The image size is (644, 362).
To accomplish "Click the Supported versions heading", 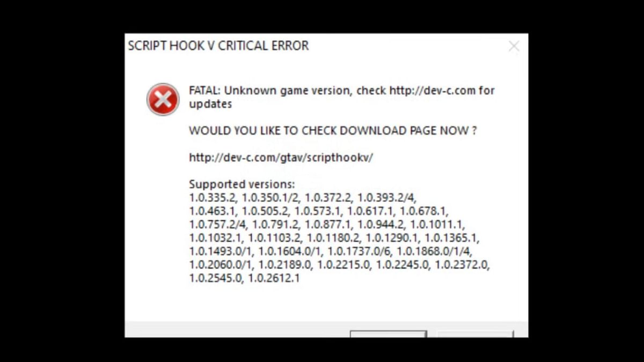I will (x=242, y=185).
